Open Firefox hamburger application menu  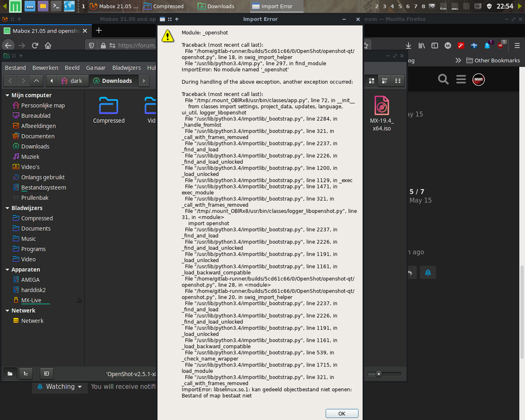click(x=517, y=46)
